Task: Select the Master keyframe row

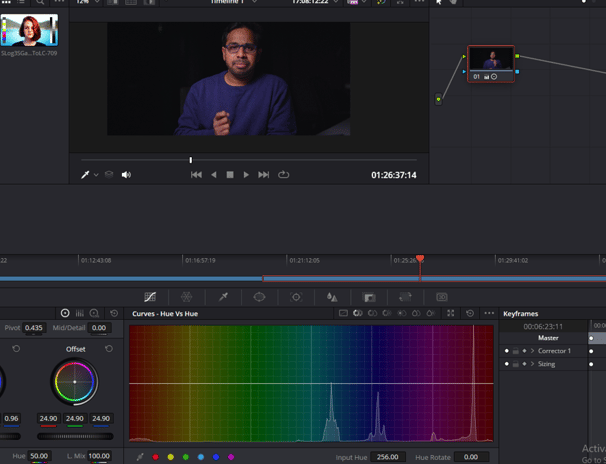Action: tap(548, 338)
